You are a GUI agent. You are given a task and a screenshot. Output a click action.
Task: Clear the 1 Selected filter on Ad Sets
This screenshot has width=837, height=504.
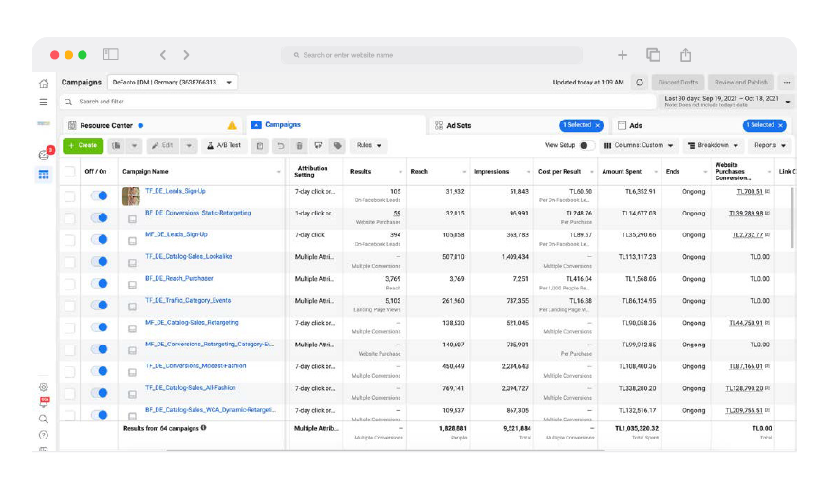coord(598,125)
